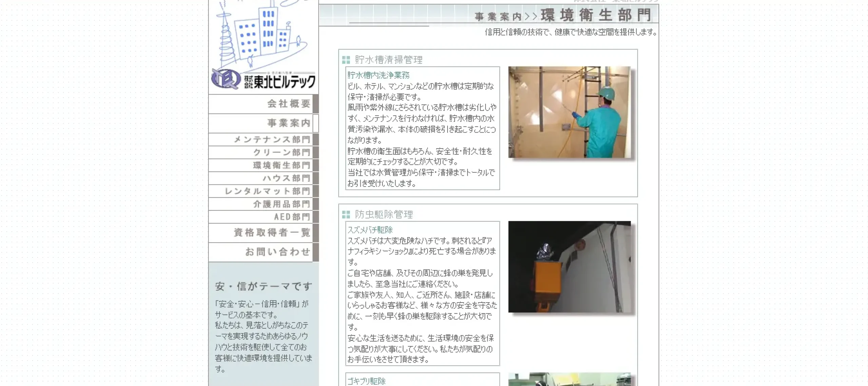Click the green square icon beside 防虫駆除管理

[x=346, y=214]
